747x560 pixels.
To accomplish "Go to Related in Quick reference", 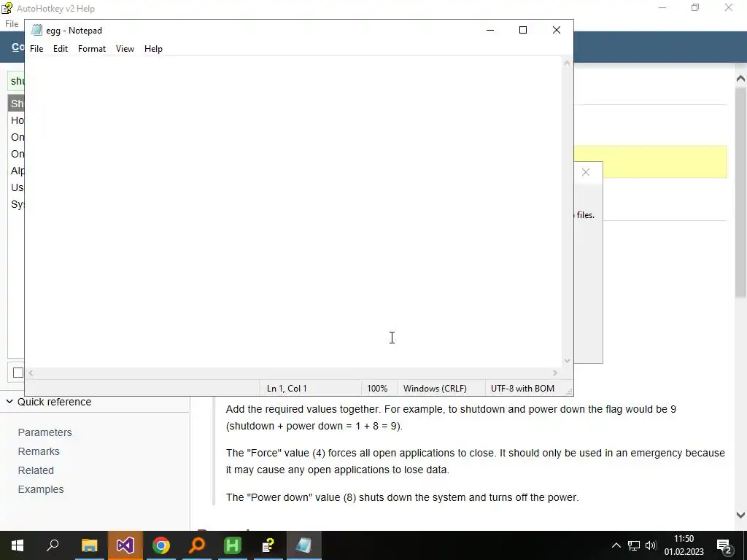I will [x=36, y=470].
